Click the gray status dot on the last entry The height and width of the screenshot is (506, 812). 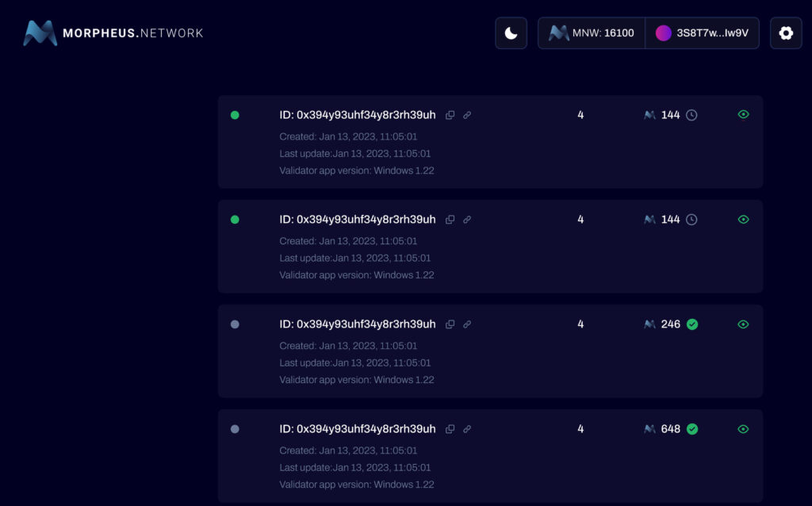(235, 428)
